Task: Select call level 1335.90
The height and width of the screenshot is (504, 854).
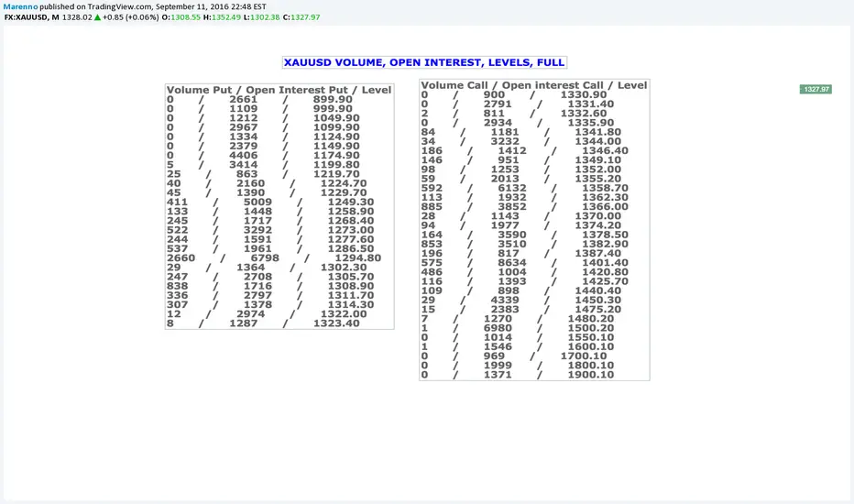Action: click(x=591, y=123)
